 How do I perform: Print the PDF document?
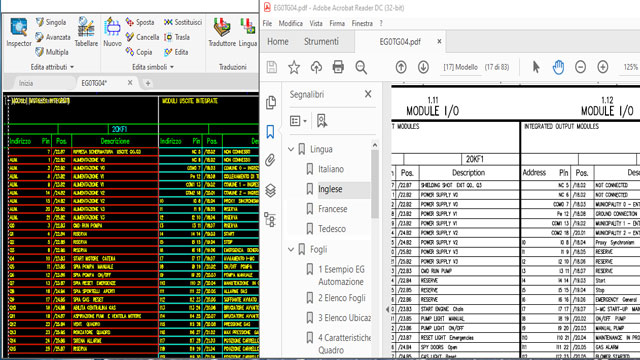[x=338, y=67]
